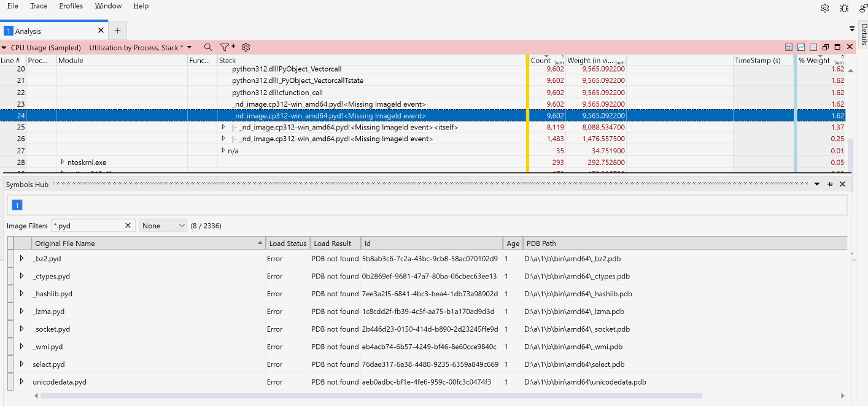Viewport: 868px width, 406px height.
Task: Expand the _ctypes.pyd row
Action: [x=21, y=276]
